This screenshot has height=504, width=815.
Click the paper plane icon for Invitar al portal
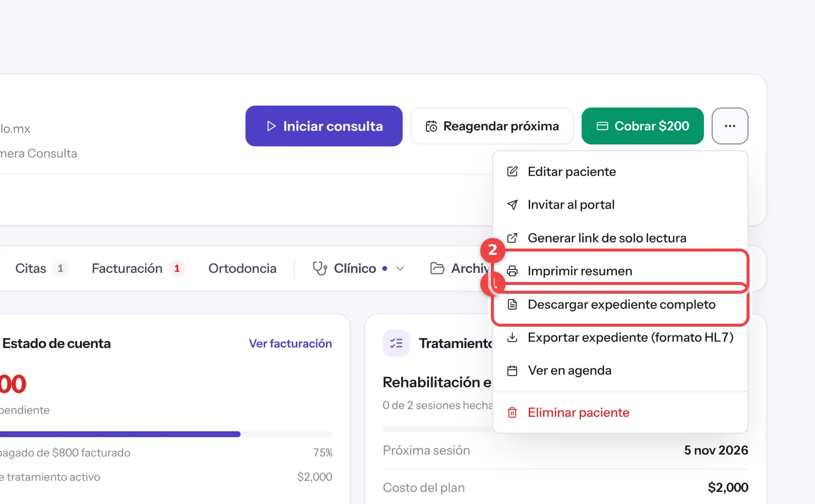pos(512,205)
